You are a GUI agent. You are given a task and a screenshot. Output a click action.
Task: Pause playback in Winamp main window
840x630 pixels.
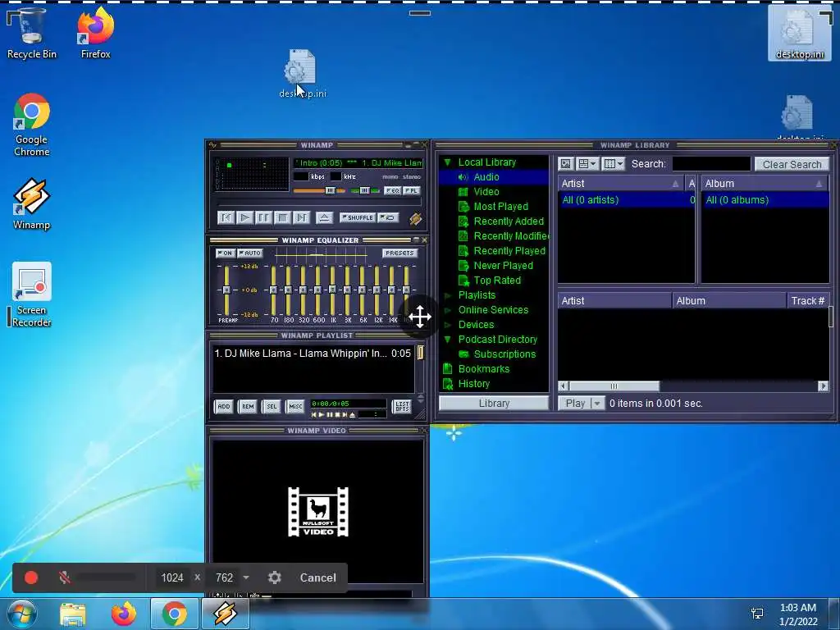click(x=263, y=217)
